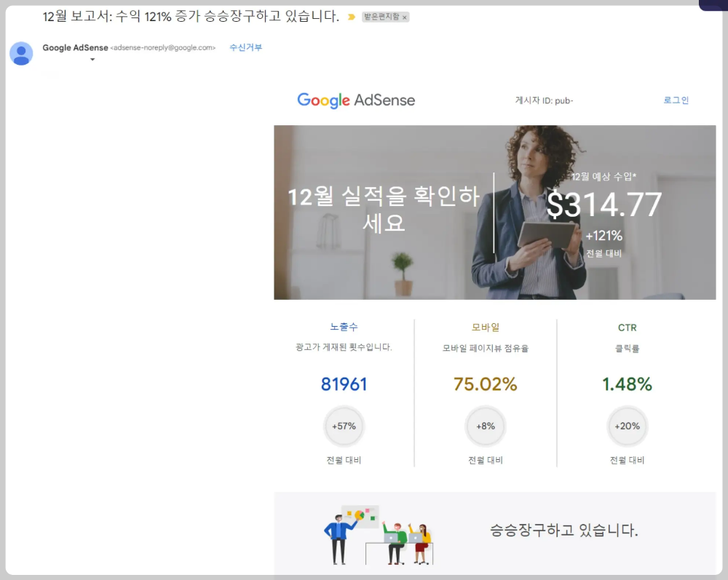Viewport: 728px width, 580px height.
Task: Click the $314.77 estimated earnings value
Action: 604,204
